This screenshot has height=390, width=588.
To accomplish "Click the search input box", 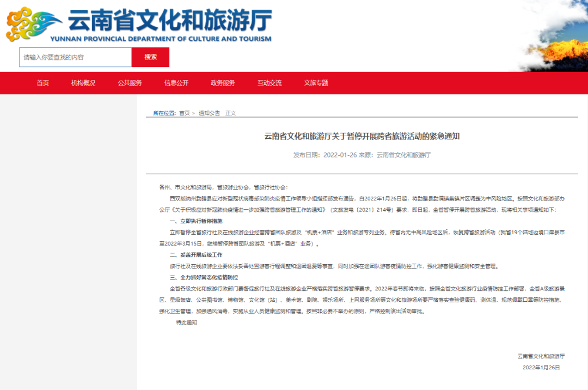I will 76,57.
